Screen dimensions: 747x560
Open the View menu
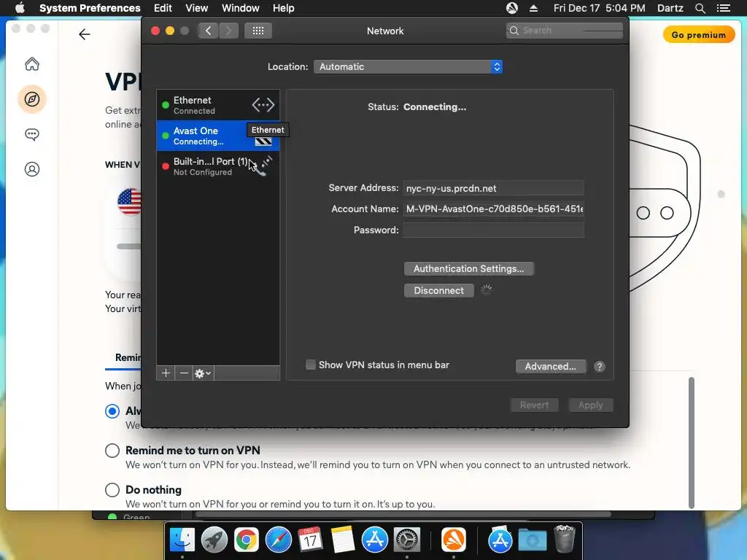click(x=197, y=8)
